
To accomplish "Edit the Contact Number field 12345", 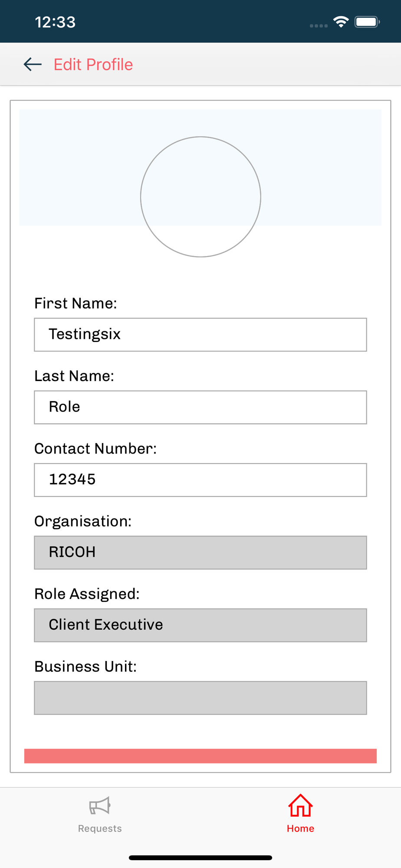I will click(200, 480).
